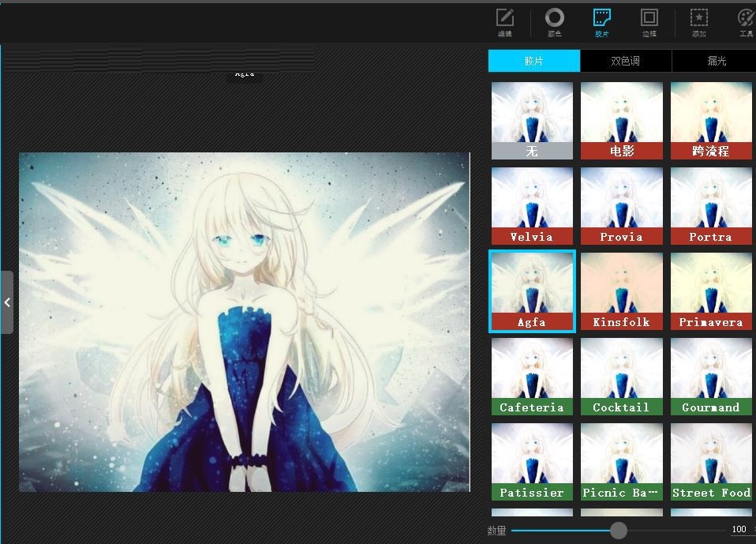
Task: Click the anime girl image on canvas
Action: (245, 322)
